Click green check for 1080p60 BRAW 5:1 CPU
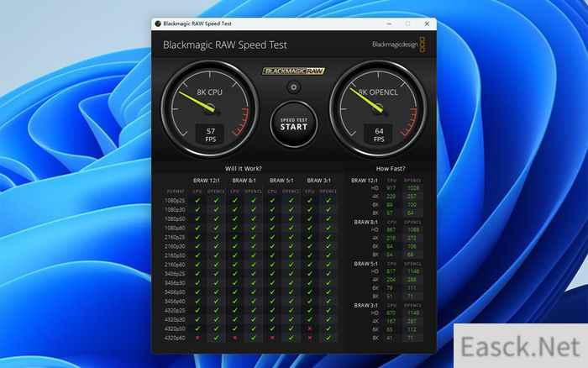Screen dimensions: 588x368 pos(272,228)
